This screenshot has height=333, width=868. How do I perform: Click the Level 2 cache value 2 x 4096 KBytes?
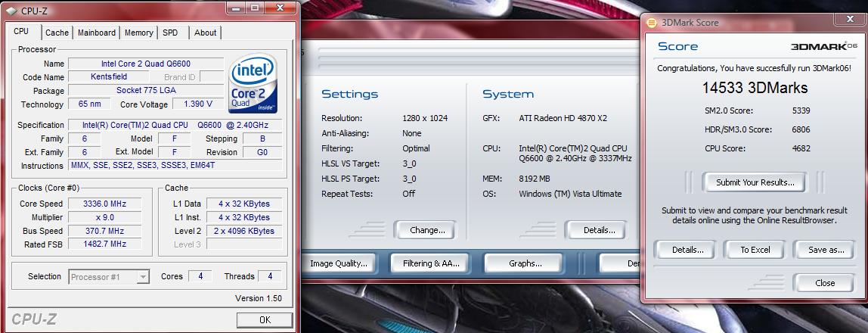pos(244,231)
